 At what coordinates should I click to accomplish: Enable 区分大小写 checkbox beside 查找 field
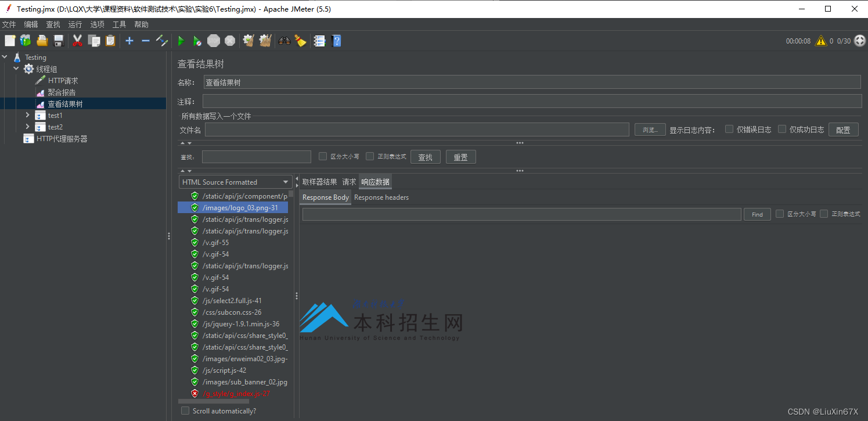click(323, 156)
